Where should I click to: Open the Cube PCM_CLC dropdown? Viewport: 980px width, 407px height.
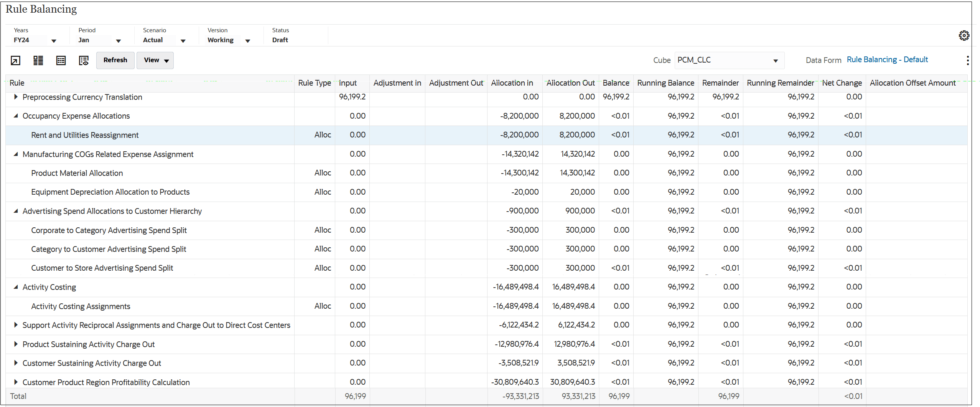click(775, 60)
